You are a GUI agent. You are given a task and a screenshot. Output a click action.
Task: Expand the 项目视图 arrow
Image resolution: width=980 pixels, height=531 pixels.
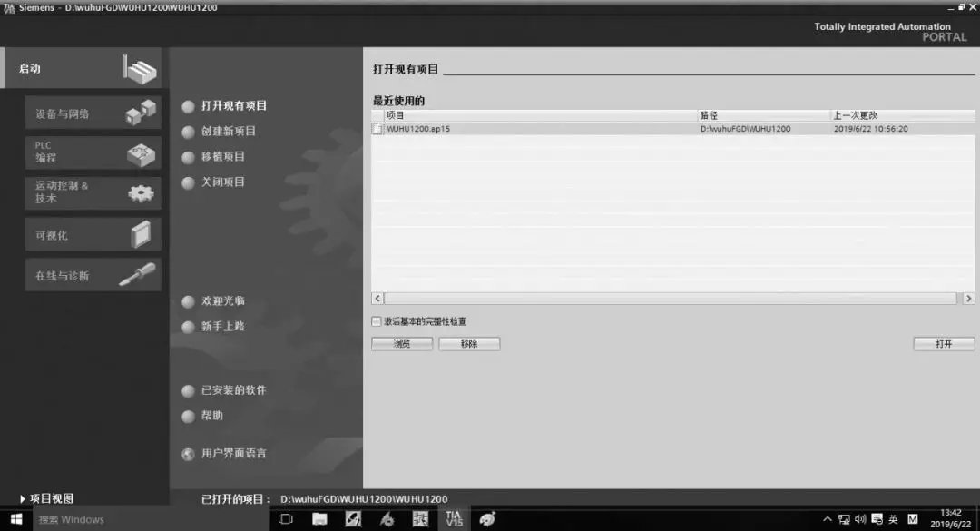[23, 499]
